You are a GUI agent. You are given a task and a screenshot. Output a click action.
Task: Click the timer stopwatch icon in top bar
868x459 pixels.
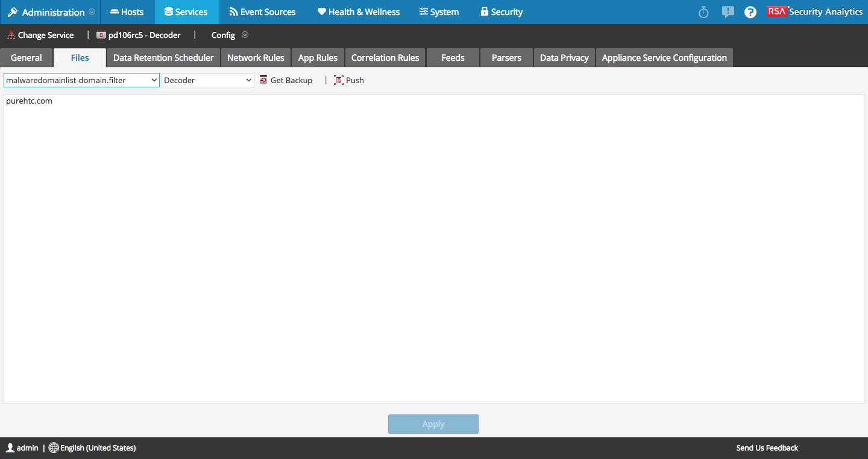coord(703,11)
